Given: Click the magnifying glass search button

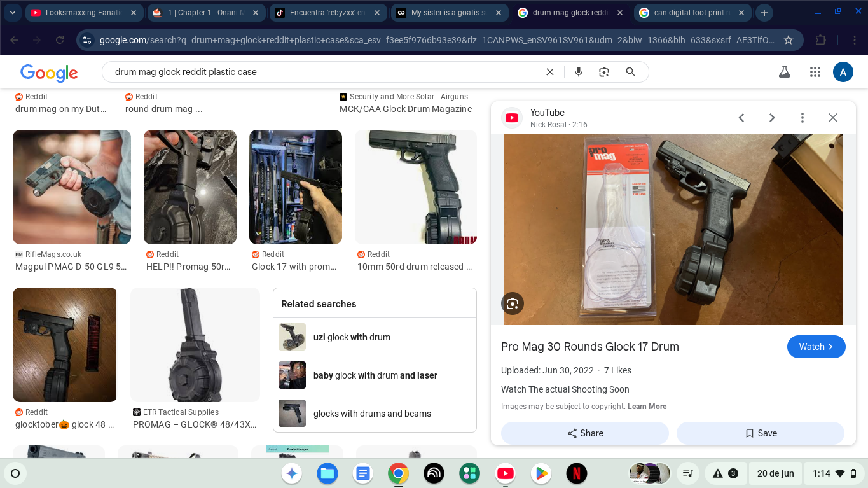Looking at the screenshot, I should point(631,72).
